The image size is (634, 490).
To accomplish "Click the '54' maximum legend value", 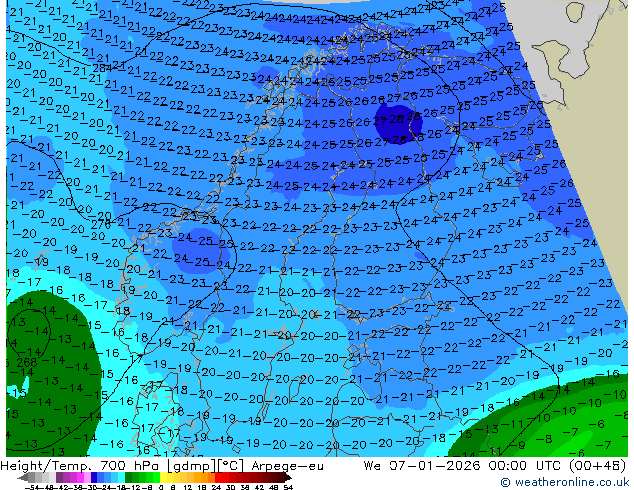I will tap(288, 487).
